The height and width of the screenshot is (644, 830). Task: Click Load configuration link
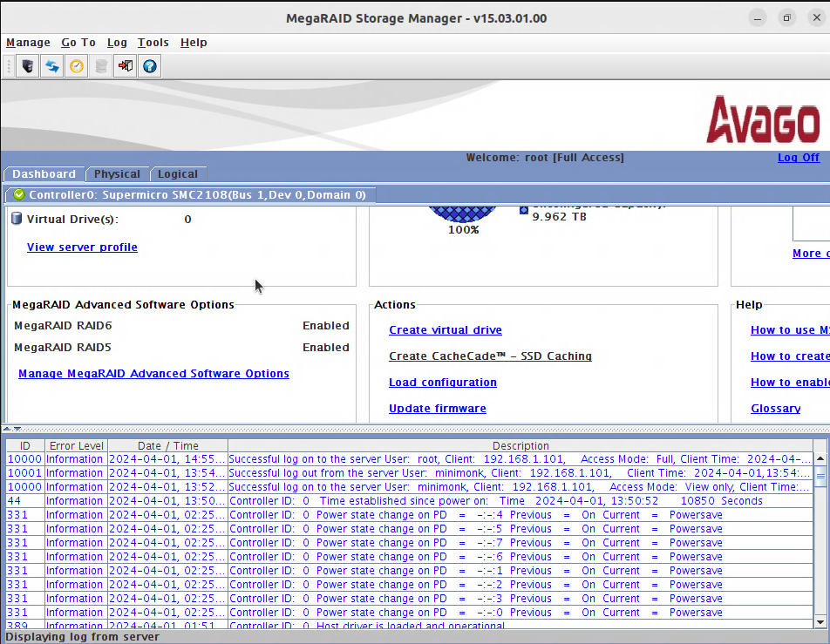pyautogui.click(x=443, y=382)
